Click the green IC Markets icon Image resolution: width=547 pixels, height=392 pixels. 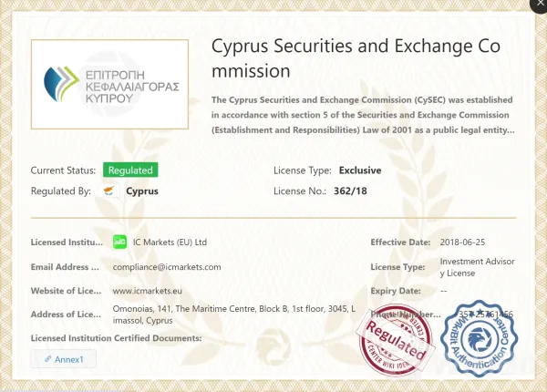(119, 242)
